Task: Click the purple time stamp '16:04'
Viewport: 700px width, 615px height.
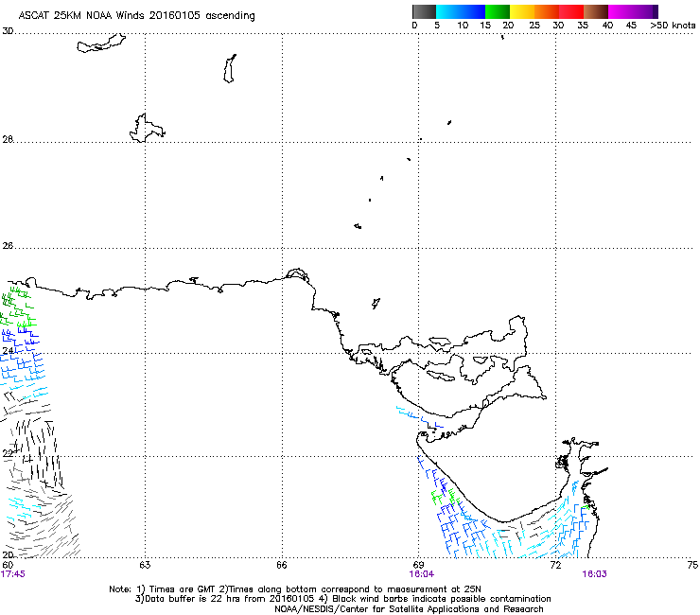Action: click(422, 574)
